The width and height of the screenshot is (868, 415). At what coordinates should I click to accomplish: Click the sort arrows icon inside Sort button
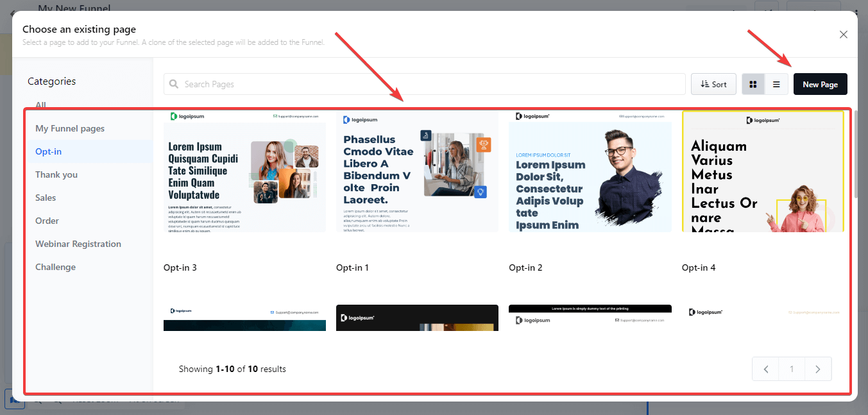tap(704, 83)
